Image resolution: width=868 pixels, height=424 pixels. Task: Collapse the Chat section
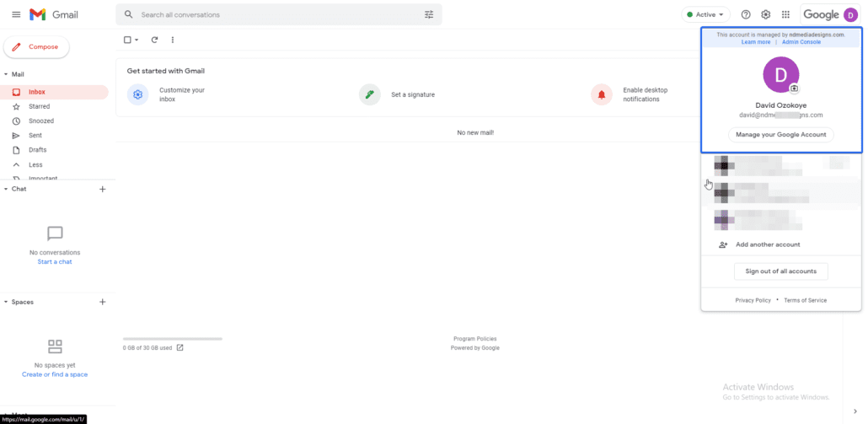(6, 190)
